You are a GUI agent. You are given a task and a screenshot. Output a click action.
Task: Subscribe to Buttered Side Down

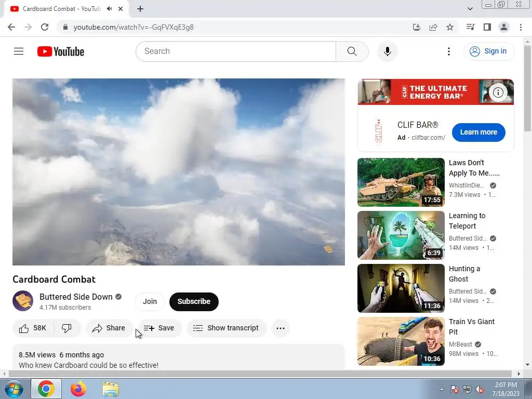coord(194,301)
